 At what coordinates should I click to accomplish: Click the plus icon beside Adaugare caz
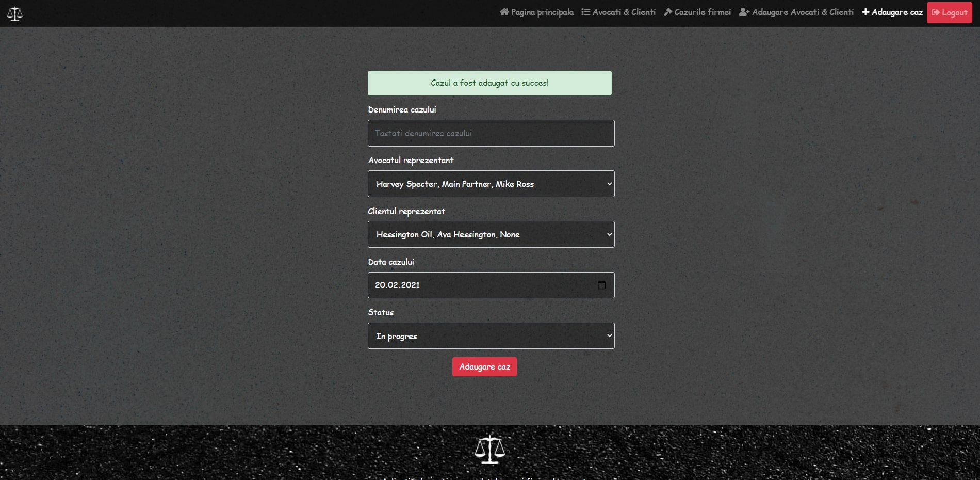coord(865,12)
